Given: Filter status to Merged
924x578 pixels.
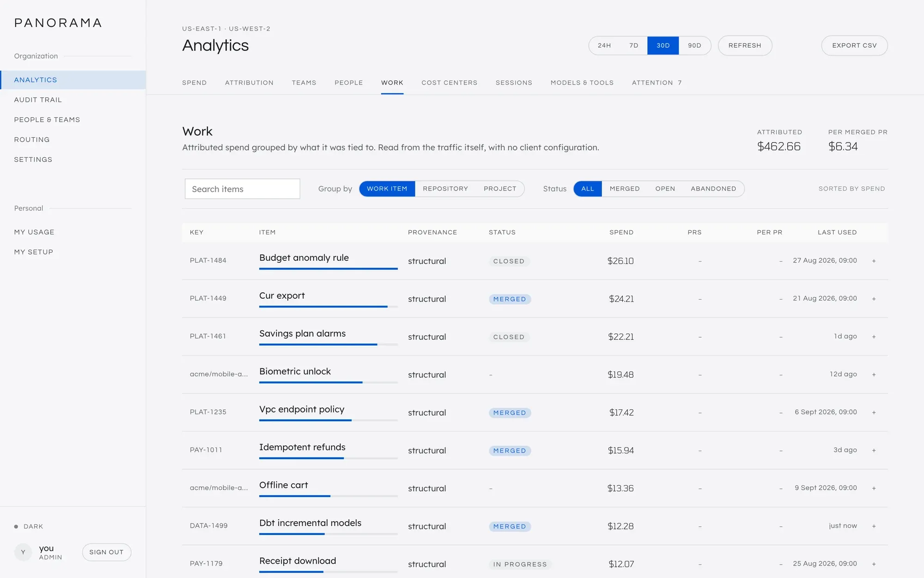Looking at the screenshot, I should pos(625,189).
